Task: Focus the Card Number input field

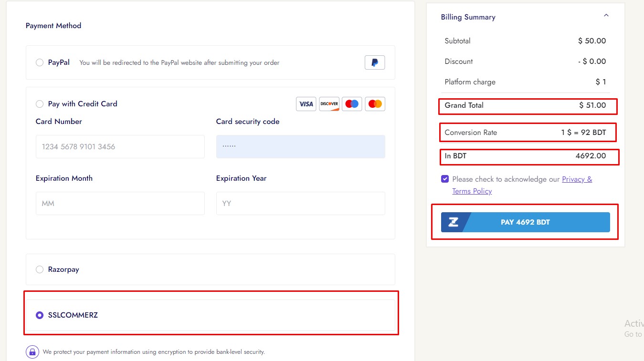Action: (120, 146)
